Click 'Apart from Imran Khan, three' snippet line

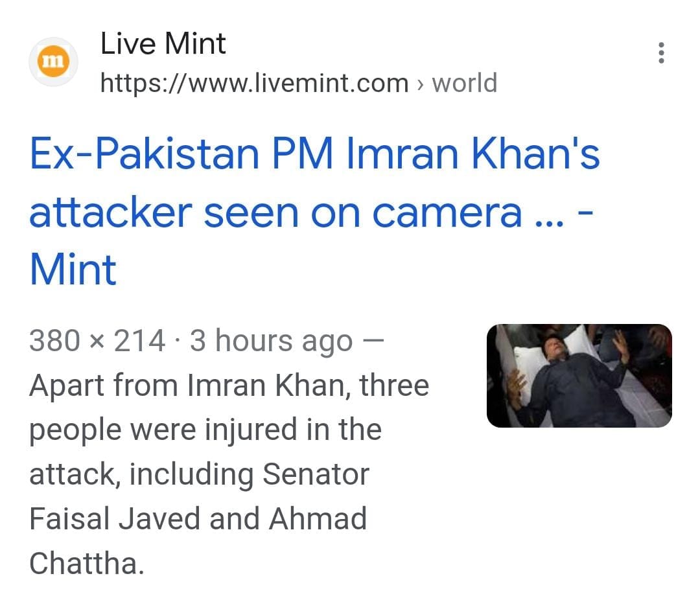tap(229, 386)
